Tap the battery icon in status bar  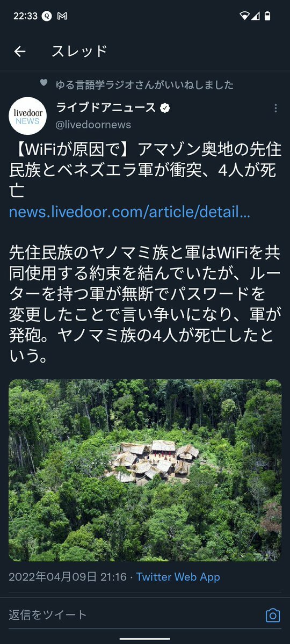[x=268, y=16]
